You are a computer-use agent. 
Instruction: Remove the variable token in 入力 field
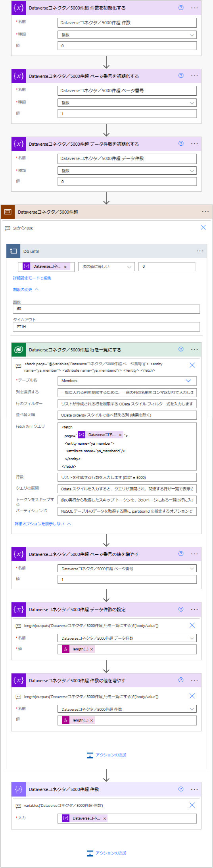105,818
